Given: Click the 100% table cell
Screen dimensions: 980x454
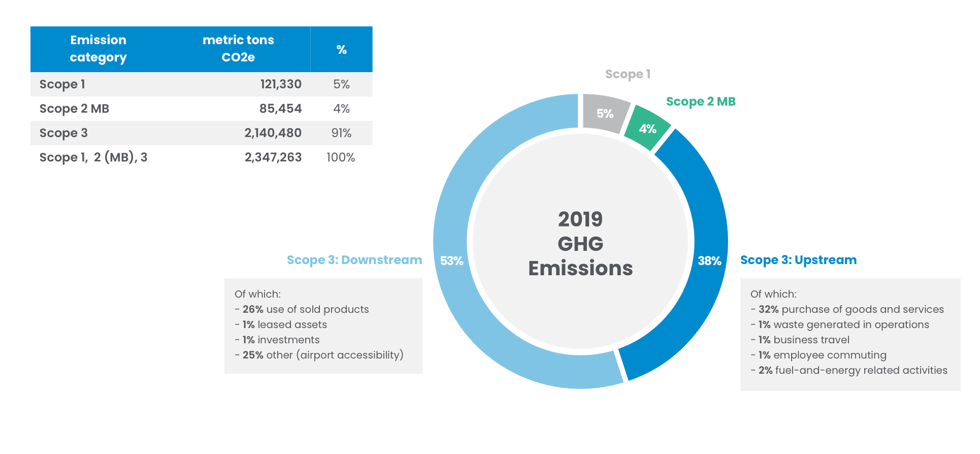Looking at the screenshot, I should 341,157.
